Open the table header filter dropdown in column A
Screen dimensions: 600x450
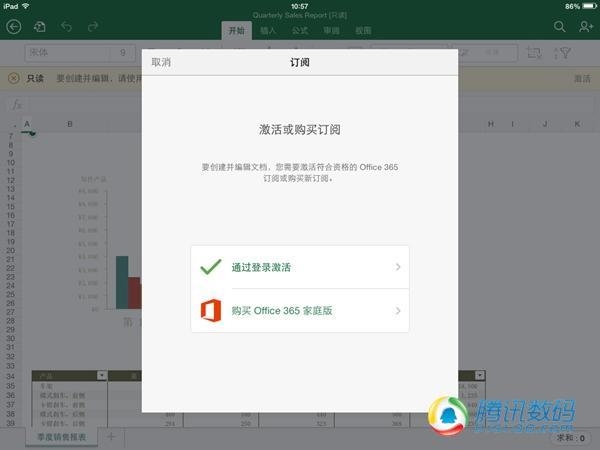tap(102, 375)
